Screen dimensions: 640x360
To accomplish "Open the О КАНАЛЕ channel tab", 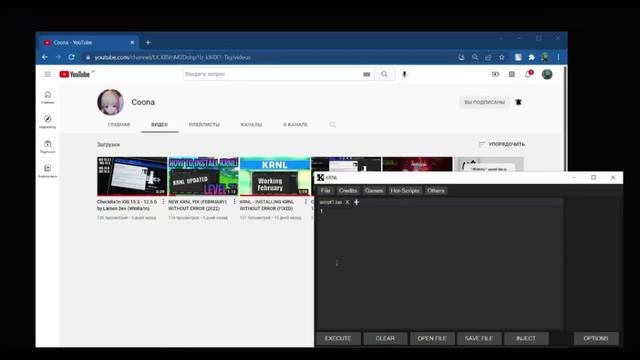I will tap(296, 124).
